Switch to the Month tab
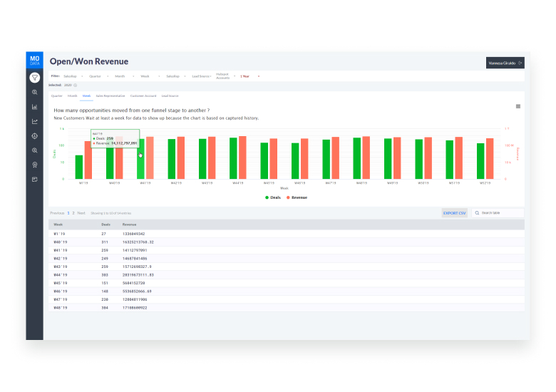Screen dimensions: 556x392 (72, 96)
